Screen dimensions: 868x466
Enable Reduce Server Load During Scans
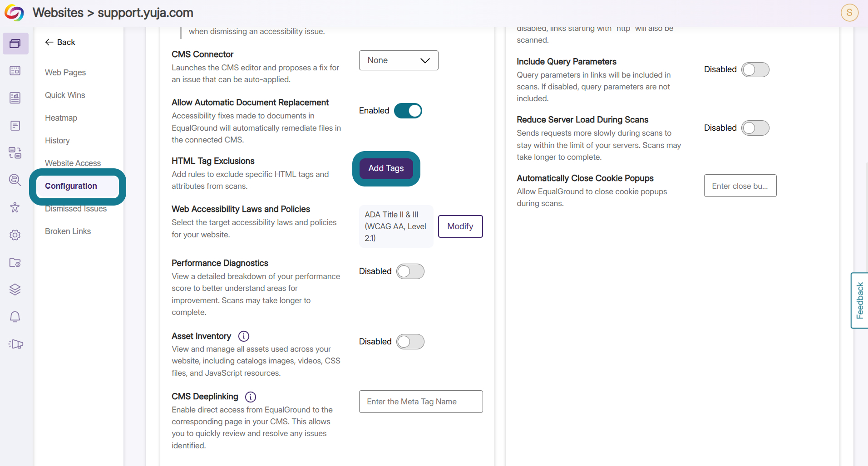point(755,128)
